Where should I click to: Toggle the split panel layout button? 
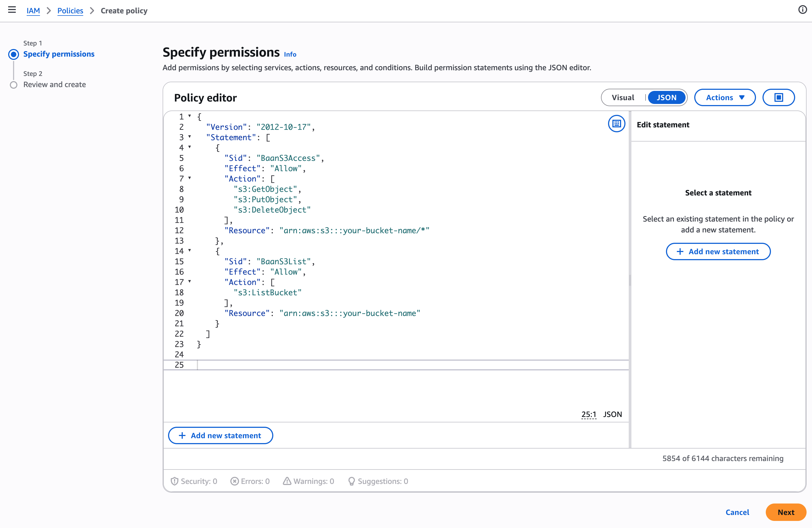(x=778, y=98)
